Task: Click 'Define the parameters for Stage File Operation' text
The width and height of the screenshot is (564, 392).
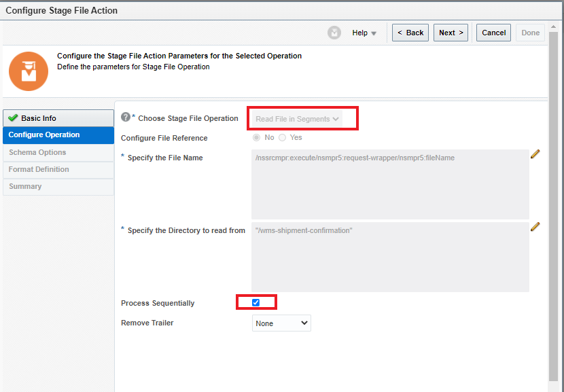Action: pyautogui.click(x=133, y=67)
